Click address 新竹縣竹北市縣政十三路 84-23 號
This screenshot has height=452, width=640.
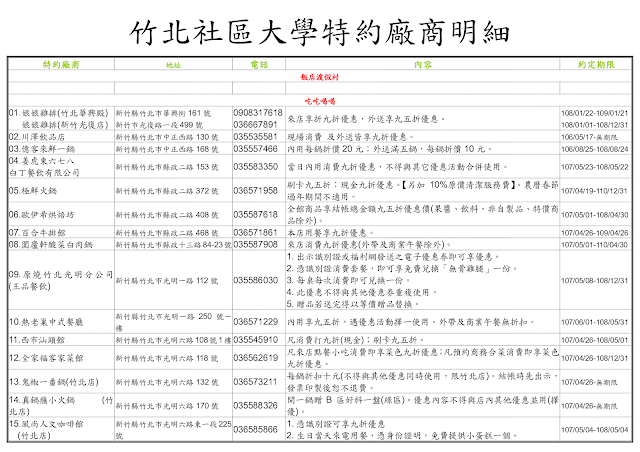174,245
